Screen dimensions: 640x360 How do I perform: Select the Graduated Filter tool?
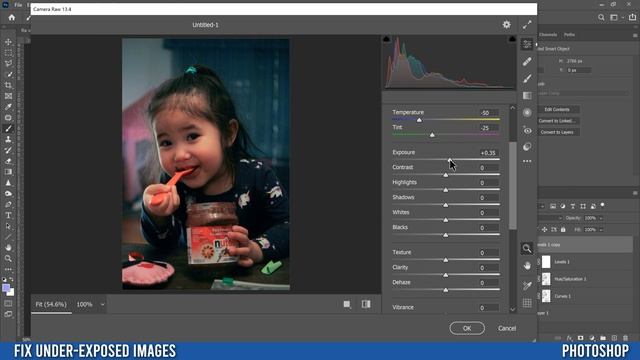(527, 96)
